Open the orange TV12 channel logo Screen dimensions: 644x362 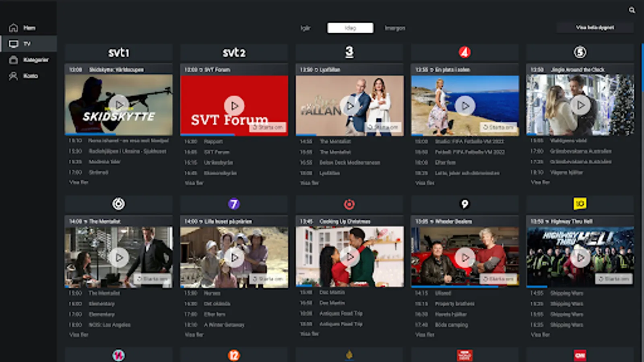[234, 355]
